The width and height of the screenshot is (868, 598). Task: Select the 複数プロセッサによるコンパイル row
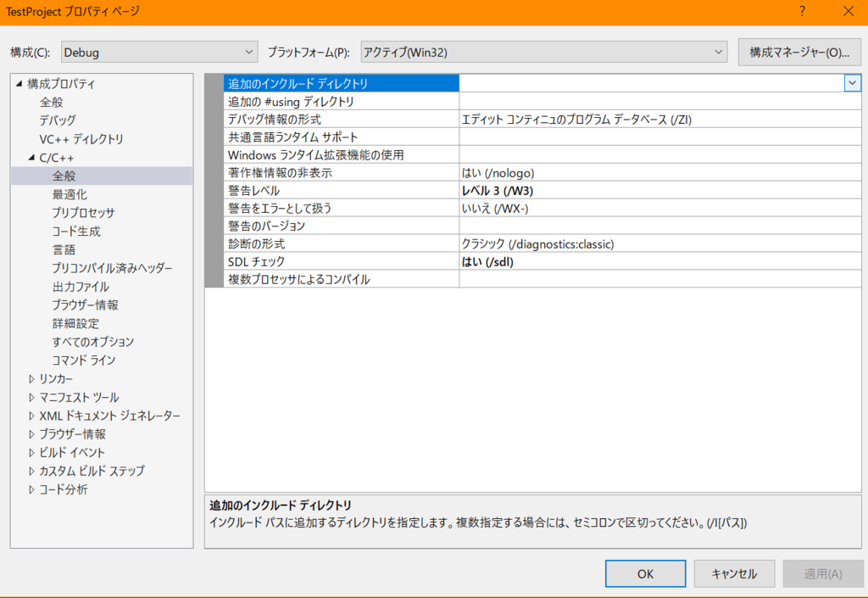pos(542,278)
